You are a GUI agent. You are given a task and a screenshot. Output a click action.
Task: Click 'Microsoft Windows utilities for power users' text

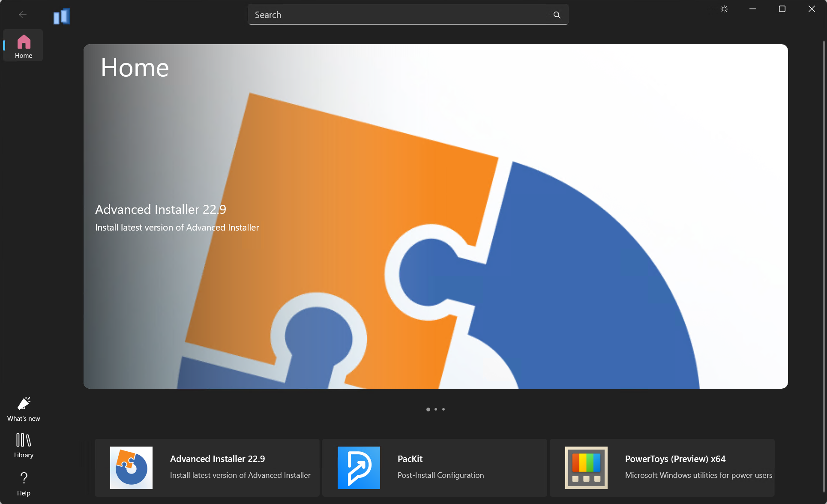tap(698, 475)
